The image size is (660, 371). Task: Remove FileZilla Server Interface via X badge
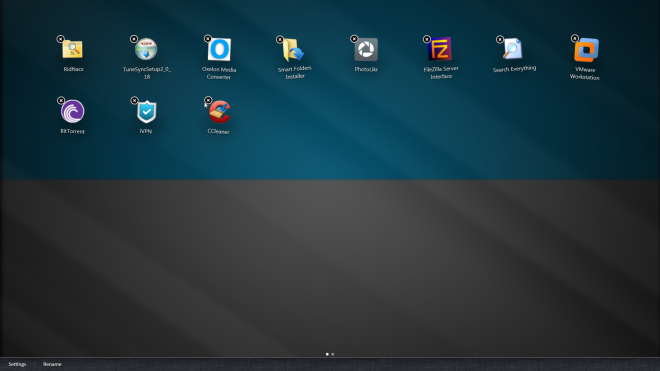pyautogui.click(x=427, y=39)
